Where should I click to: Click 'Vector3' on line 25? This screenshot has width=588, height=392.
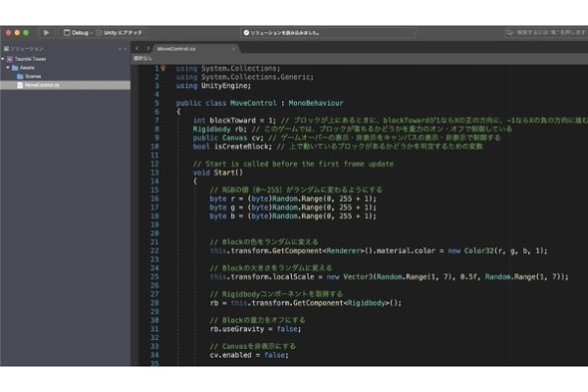click(x=358, y=276)
